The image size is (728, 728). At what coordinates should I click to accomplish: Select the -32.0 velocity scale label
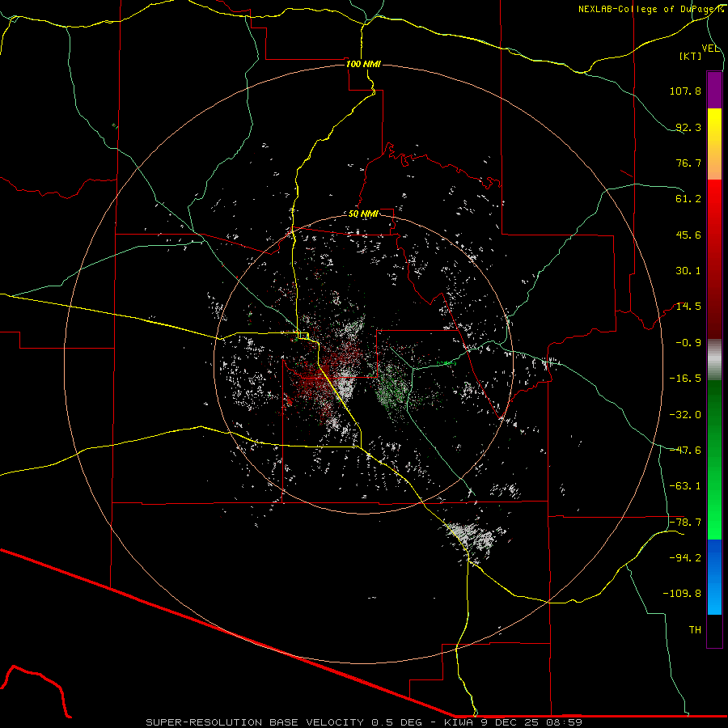(x=685, y=415)
